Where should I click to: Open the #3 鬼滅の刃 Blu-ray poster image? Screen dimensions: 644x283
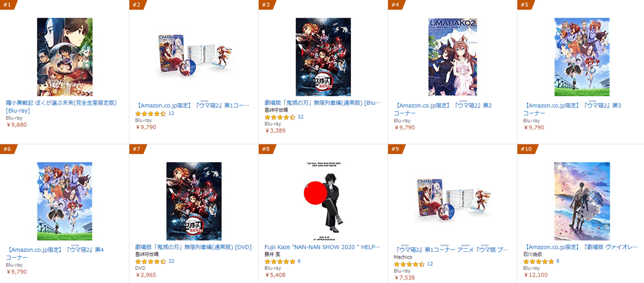pyautogui.click(x=323, y=57)
